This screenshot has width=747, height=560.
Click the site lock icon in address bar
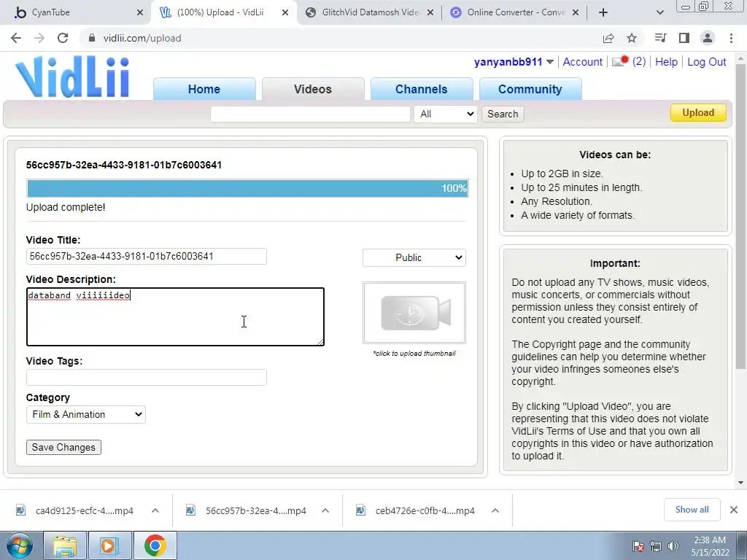(91, 38)
